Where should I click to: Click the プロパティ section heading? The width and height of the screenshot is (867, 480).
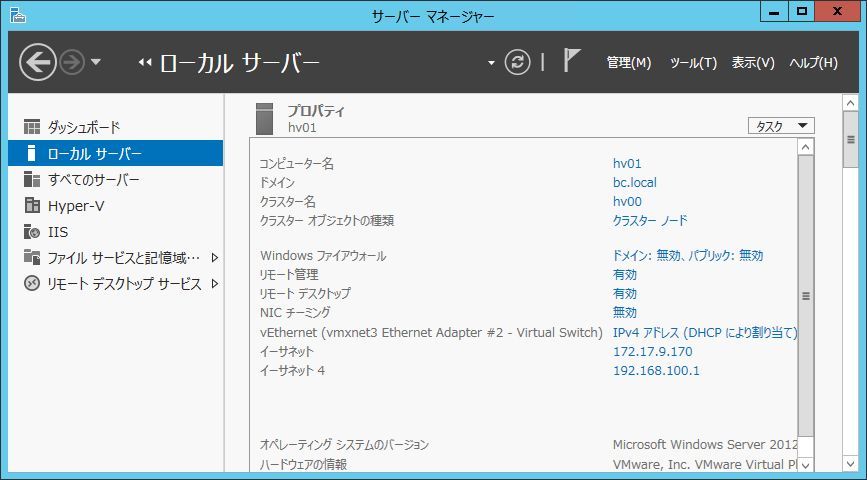coord(316,111)
